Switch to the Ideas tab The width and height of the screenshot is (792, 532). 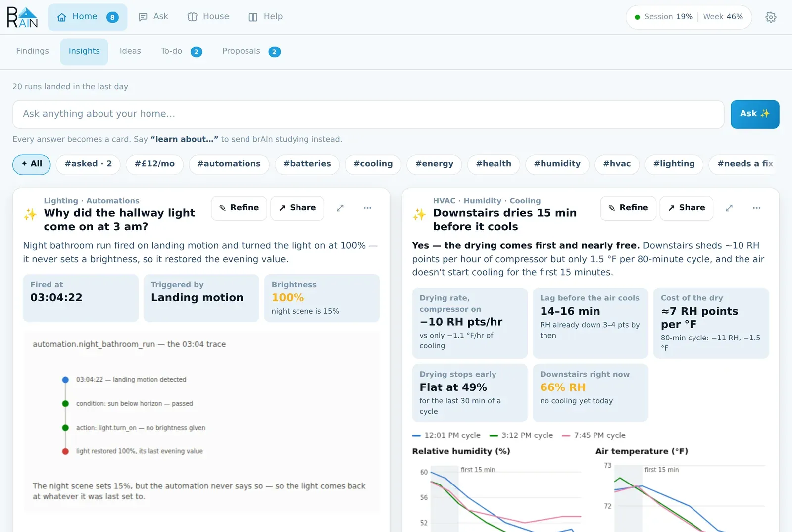point(130,51)
